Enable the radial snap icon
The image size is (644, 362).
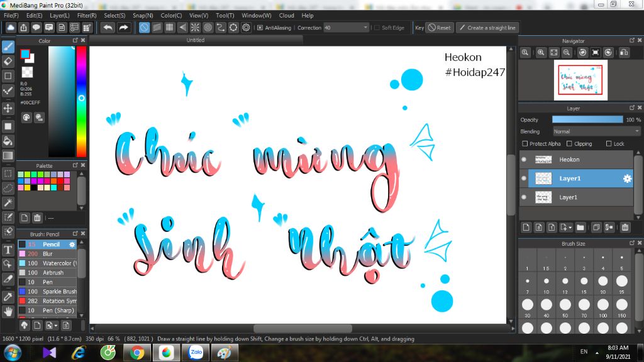click(195, 28)
